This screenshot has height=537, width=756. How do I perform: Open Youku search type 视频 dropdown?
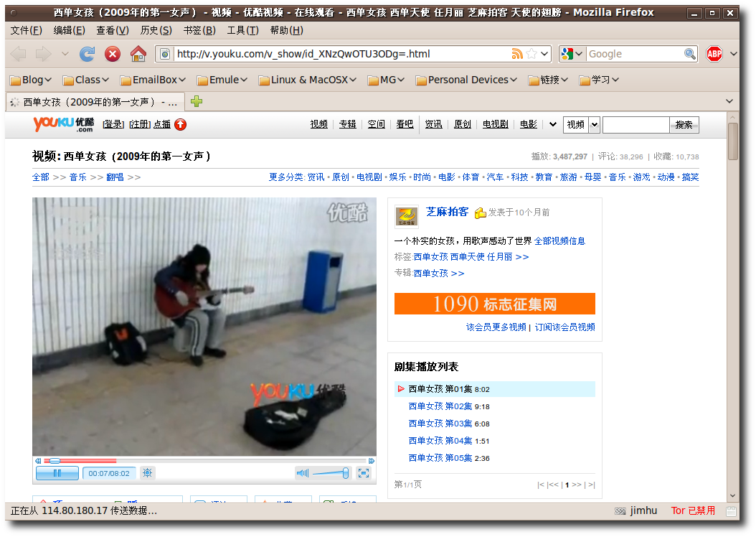click(x=582, y=124)
